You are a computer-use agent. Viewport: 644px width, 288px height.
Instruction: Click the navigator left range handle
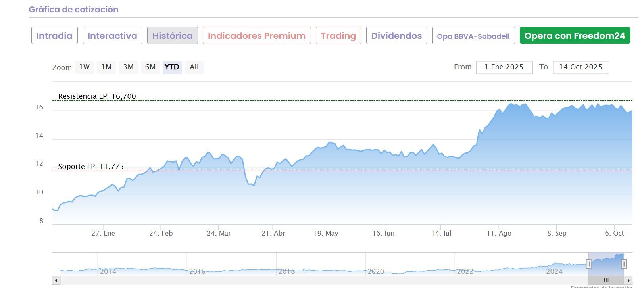(589, 264)
